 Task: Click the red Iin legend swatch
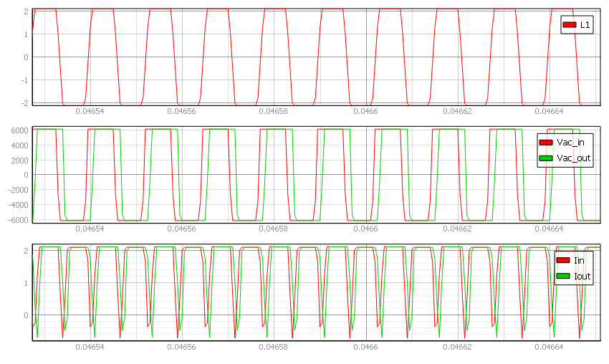point(563,259)
